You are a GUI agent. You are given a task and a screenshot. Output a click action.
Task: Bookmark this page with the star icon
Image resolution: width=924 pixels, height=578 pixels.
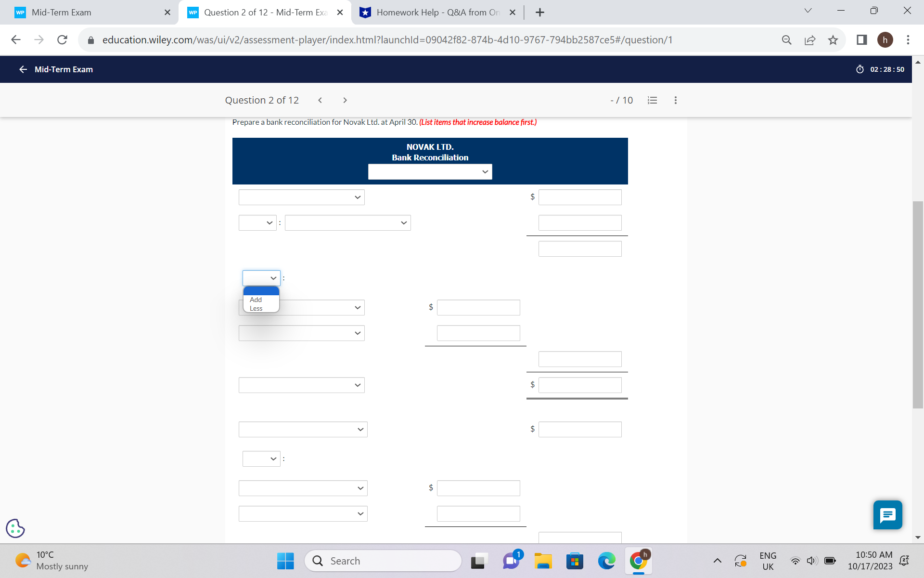833,40
